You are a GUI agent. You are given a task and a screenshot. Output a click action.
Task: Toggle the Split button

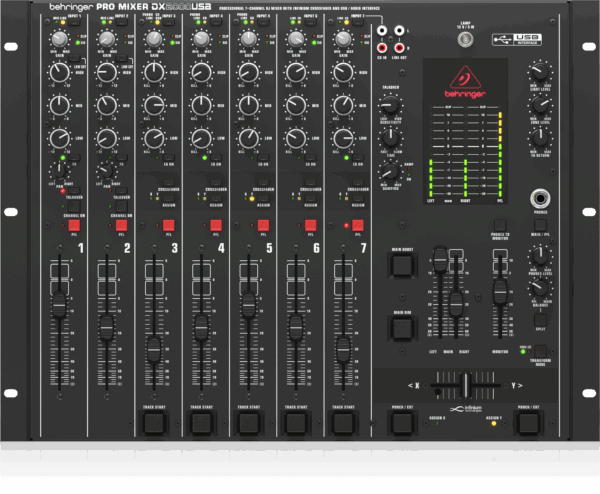click(x=540, y=319)
